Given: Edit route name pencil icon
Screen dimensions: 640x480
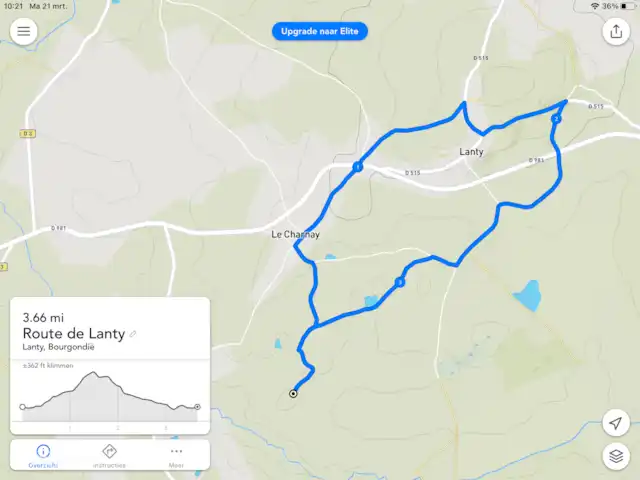Looking at the screenshot, I should 133,334.
